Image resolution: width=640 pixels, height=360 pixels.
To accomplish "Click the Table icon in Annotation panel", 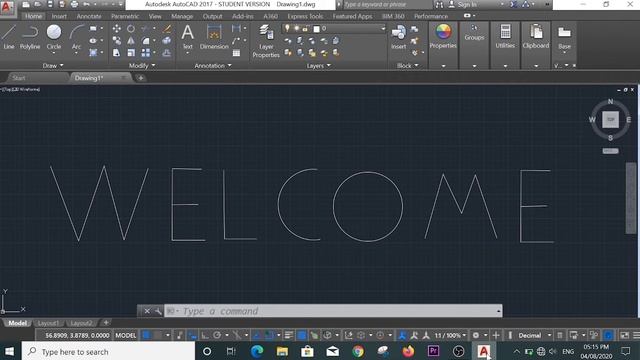I will (x=236, y=53).
